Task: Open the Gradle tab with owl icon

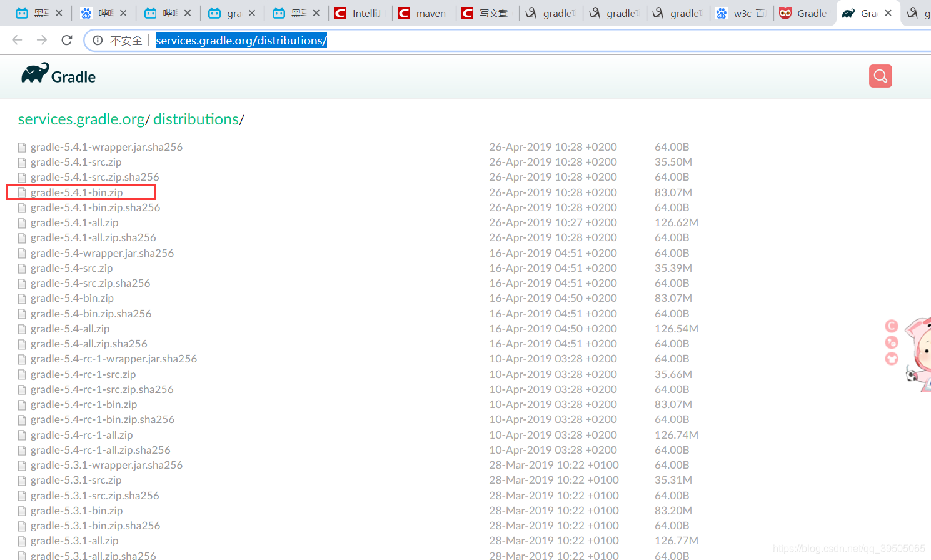Action: 805,13
